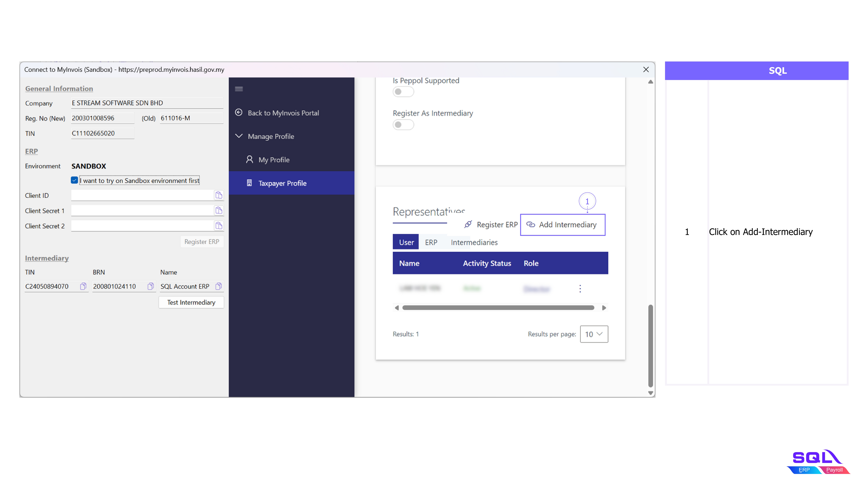Click the hamburger menu icon in sidebar
The height and width of the screenshot is (488, 868).
[239, 89]
